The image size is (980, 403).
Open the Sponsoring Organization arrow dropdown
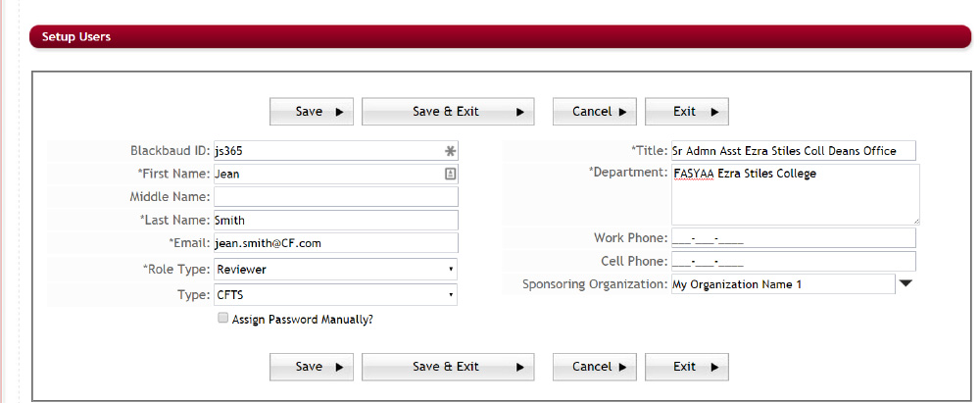point(906,284)
